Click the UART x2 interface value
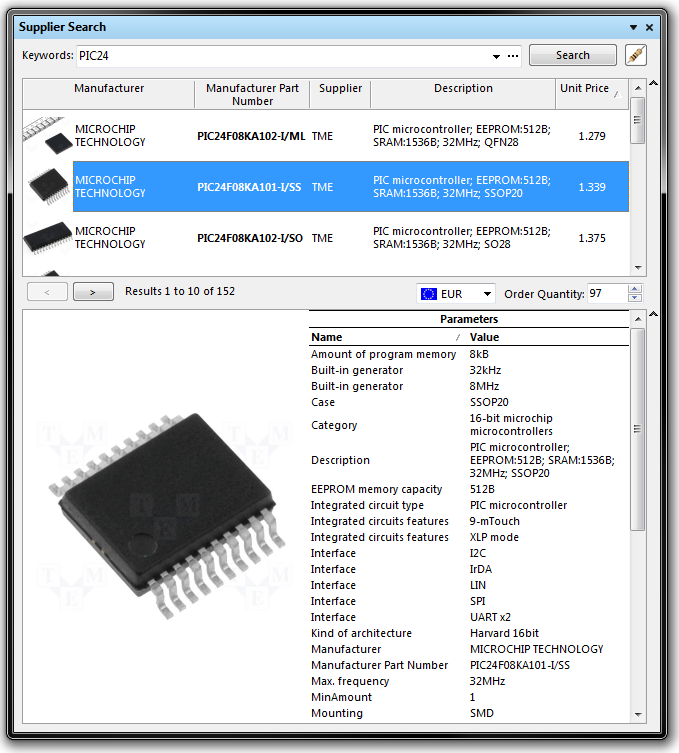 click(490, 617)
